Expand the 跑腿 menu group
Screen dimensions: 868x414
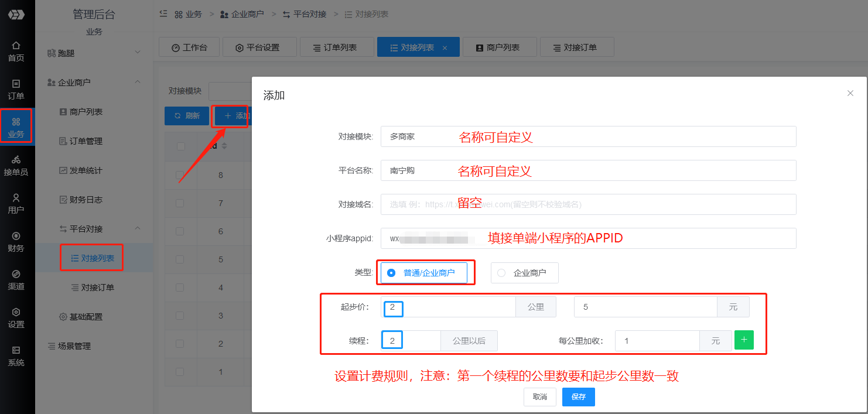pos(94,53)
